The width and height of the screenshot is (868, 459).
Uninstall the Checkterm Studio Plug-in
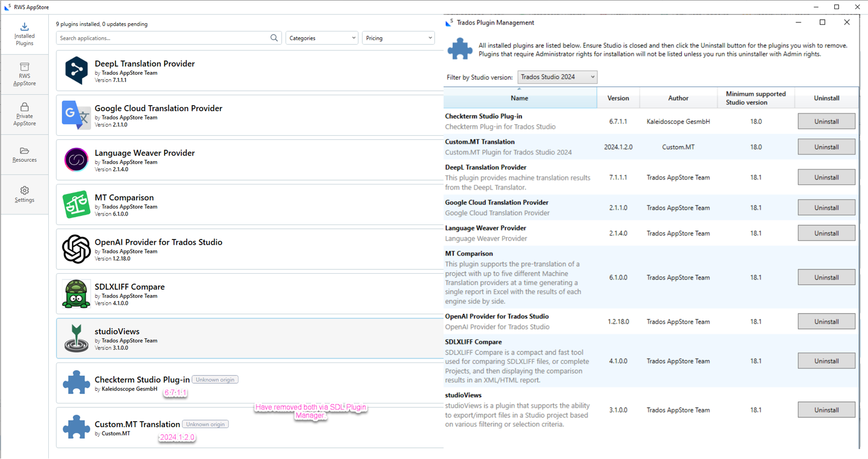click(x=826, y=121)
